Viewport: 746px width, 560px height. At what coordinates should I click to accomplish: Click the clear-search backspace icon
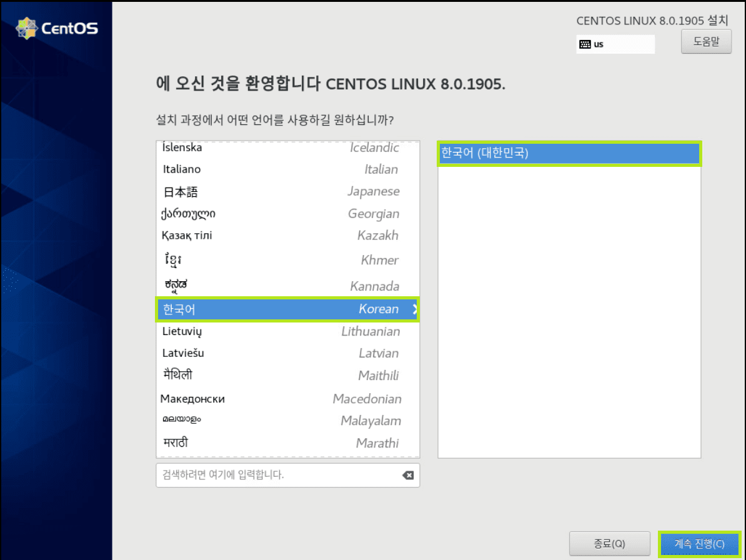(x=408, y=475)
